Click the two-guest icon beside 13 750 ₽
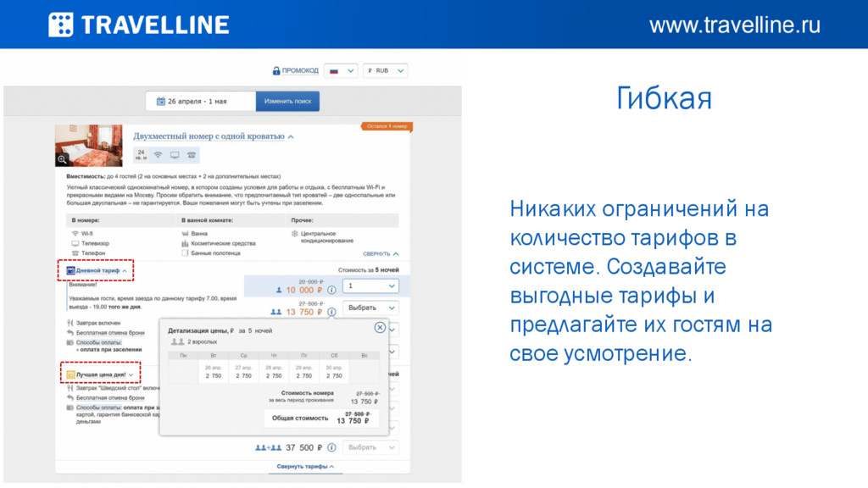The height and width of the screenshot is (488, 868). [x=275, y=312]
